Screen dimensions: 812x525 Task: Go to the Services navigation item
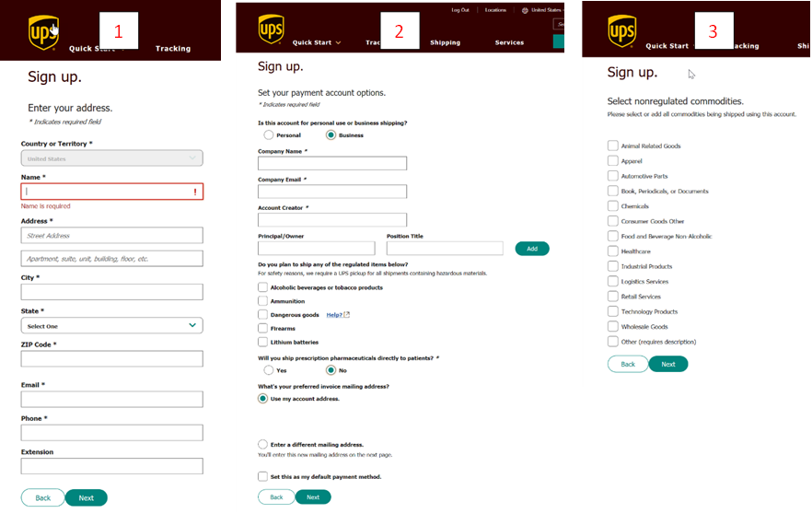[509, 42]
